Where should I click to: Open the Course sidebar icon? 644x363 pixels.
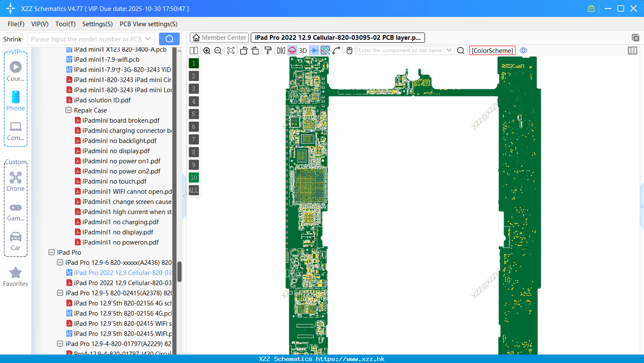point(16,71)
